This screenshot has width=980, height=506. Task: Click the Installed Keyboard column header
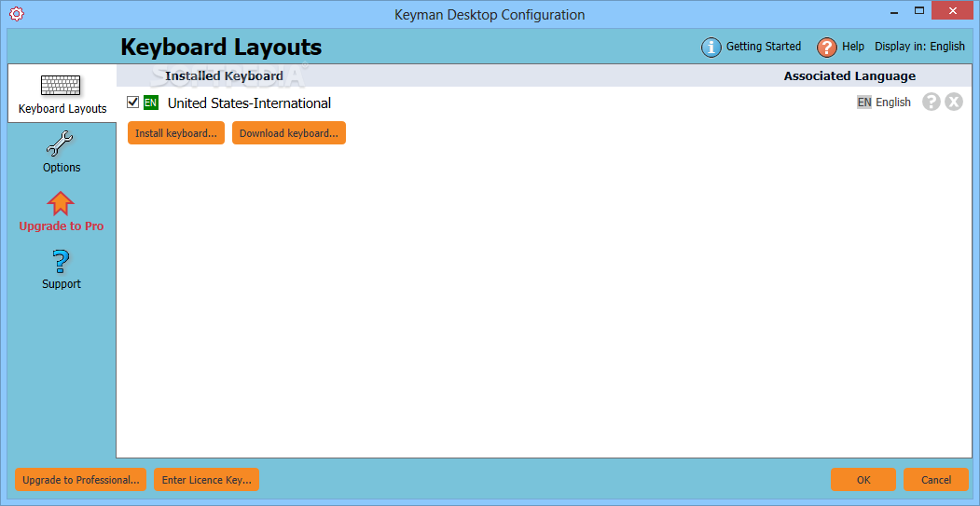point(224,76)
